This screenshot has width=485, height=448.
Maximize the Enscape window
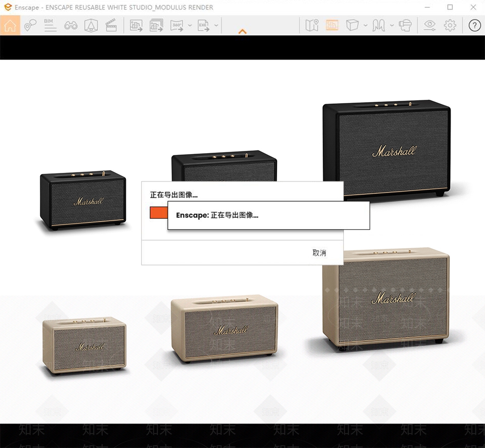[x=450, y=7]
